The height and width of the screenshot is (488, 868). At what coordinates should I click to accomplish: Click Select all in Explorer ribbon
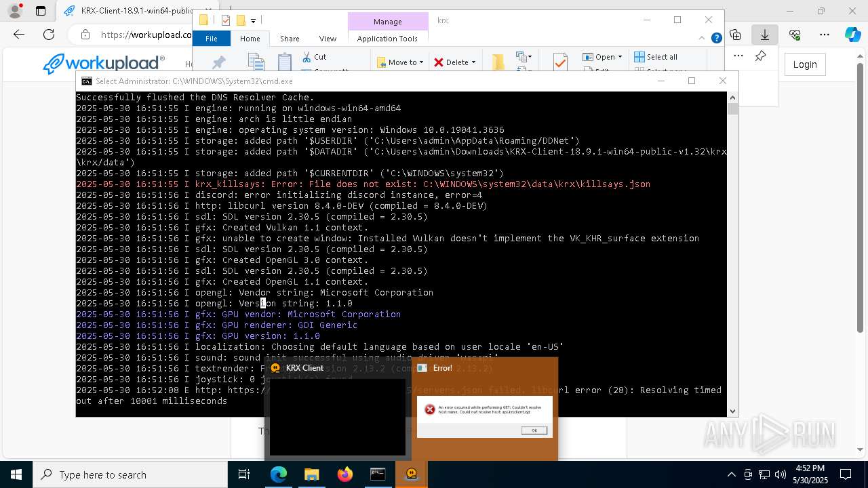tap(656, 57)
